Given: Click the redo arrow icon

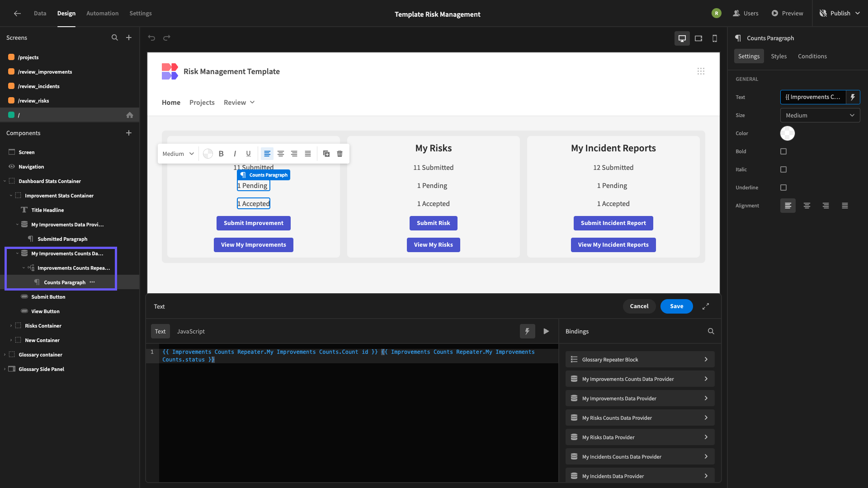Looking at the screenshot, I should (166, 38).
